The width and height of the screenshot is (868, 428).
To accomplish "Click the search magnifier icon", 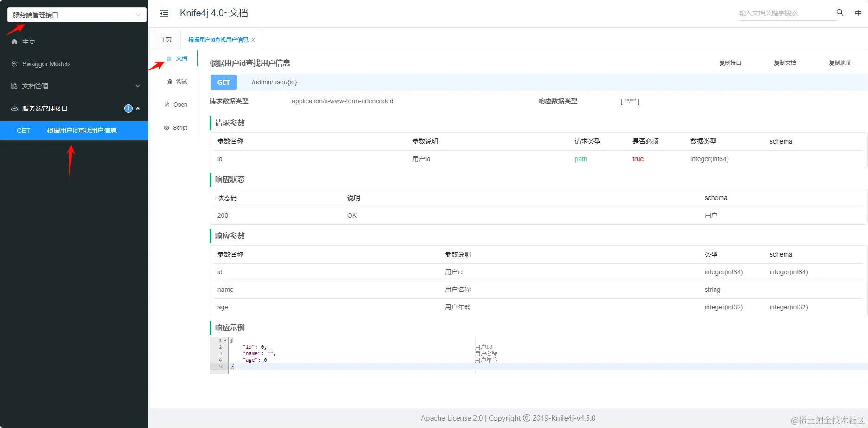I will tap(840, 13).
